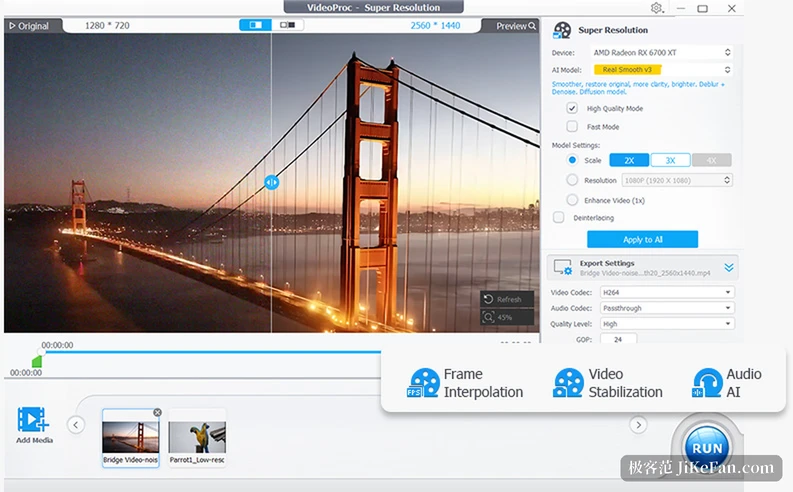Select Enhance Video (1x) radio button
The width and height of the screenshot is (793, 492).
point(572,200)
